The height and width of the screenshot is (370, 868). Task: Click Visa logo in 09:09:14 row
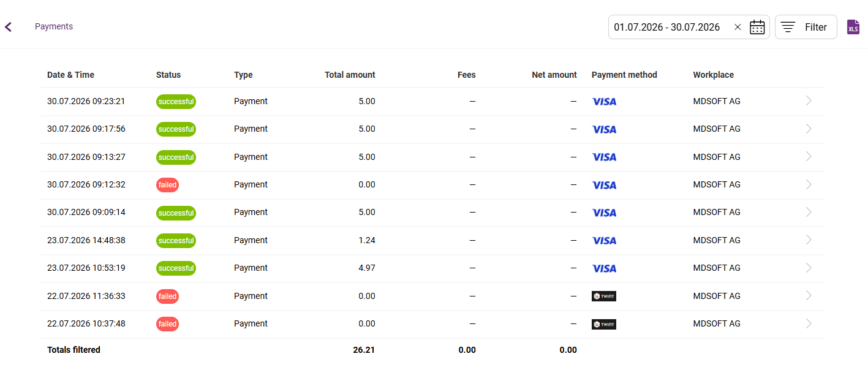604,213
